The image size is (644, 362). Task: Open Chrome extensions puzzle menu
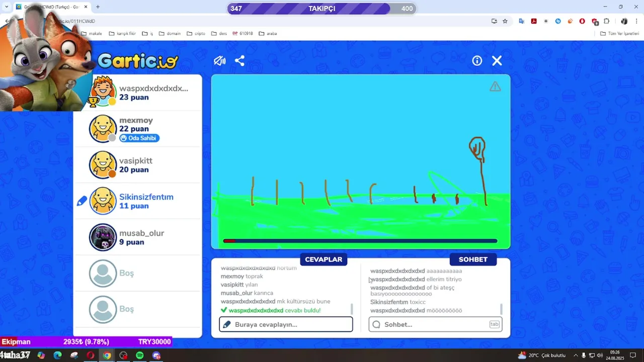607,21
